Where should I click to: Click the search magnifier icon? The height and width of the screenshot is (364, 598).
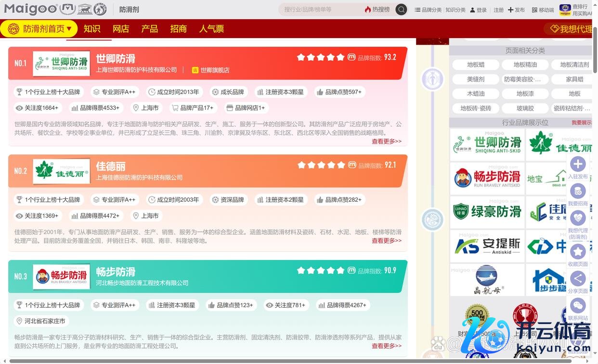401,10
